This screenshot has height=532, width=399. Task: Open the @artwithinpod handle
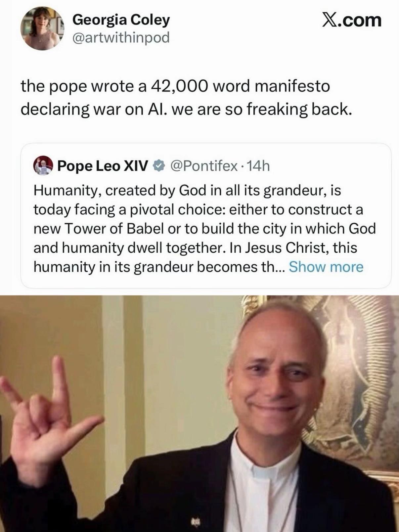pyautogui.click(x=121, y=37)
